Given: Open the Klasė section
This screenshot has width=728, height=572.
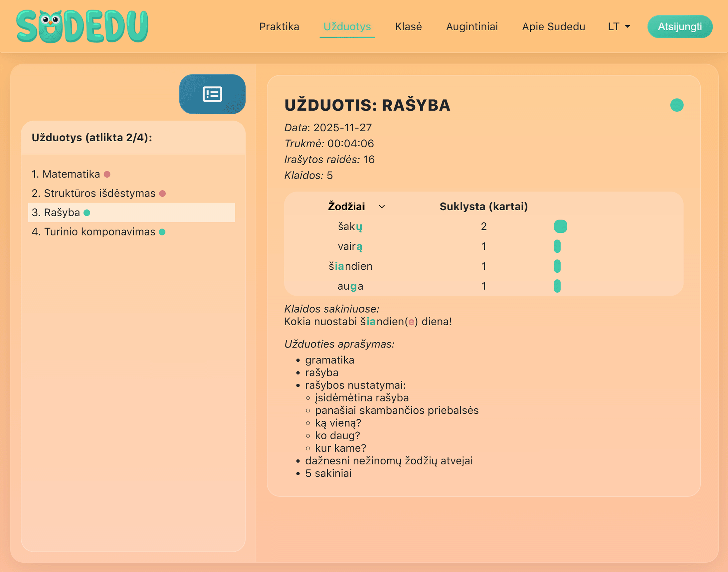Looking at the screenshot, I should [408, 27].
